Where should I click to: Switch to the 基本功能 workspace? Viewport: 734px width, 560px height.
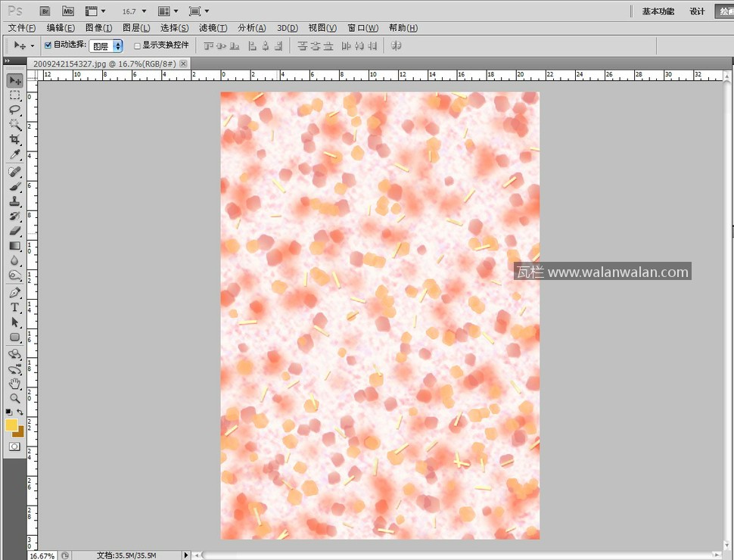[658, 11]
